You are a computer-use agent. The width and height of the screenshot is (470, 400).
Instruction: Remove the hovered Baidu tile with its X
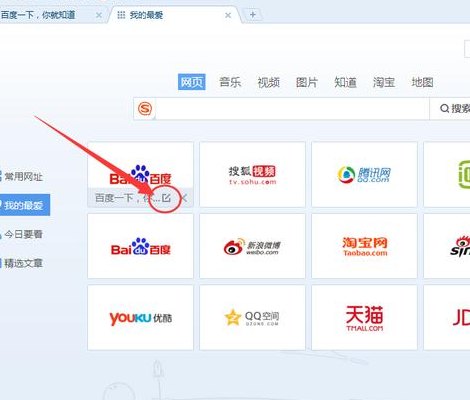[184, 198]
